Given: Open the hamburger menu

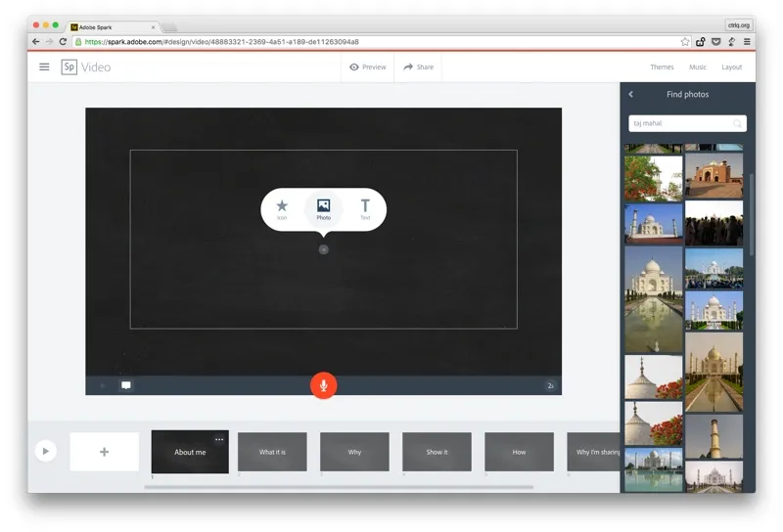Looking at the screenshot, I should (44, 66).
